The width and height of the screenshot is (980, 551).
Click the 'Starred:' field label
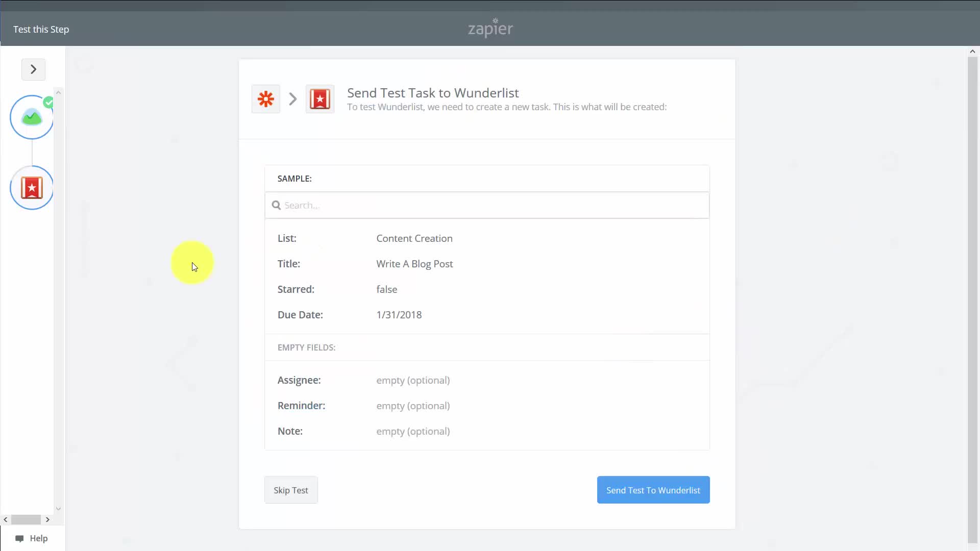[x=296, y=289]
